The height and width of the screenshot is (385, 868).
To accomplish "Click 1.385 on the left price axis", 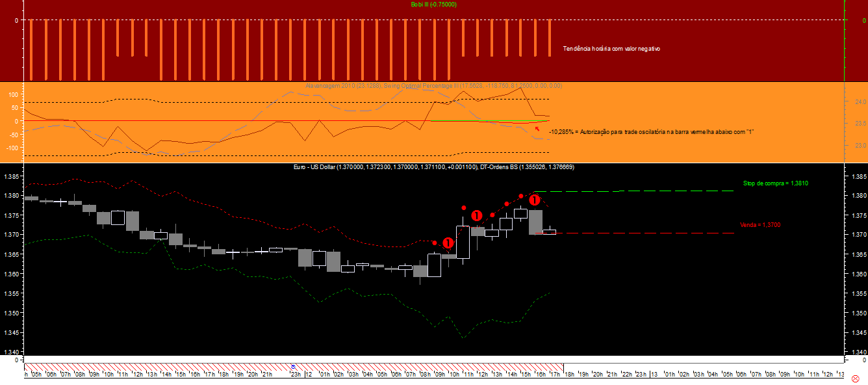I will tap(12, 177).
